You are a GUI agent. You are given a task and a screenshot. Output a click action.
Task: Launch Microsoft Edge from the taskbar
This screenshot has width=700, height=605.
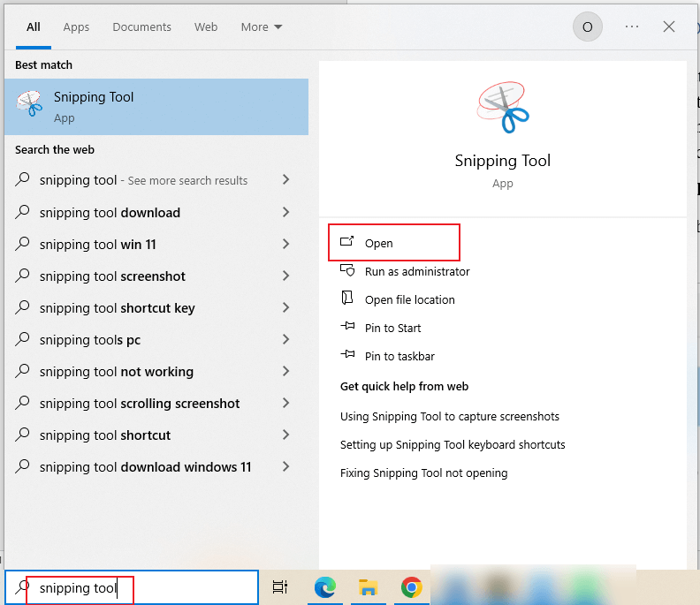325,587
